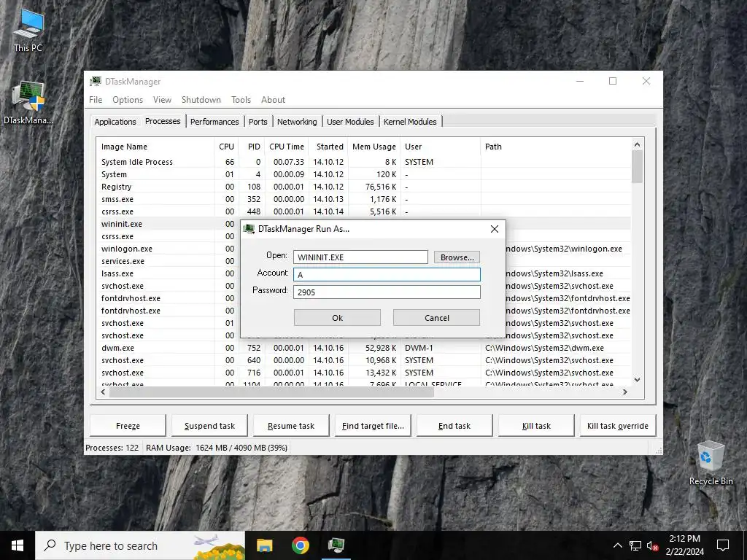
Task: Select the winlogon.exe process row
Action: pyautogui.click(x=364, y=249)
